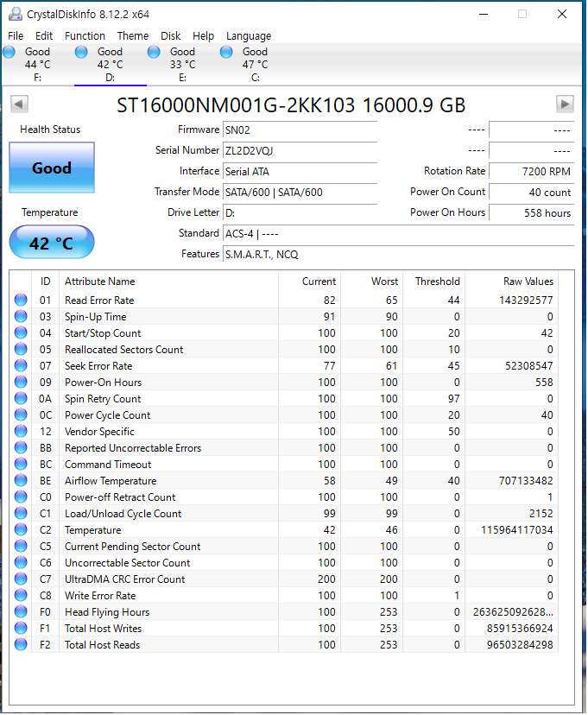588x715 pixels.
Task: Open the File menu
Action: pyautogui.click(x=16, y=35)
